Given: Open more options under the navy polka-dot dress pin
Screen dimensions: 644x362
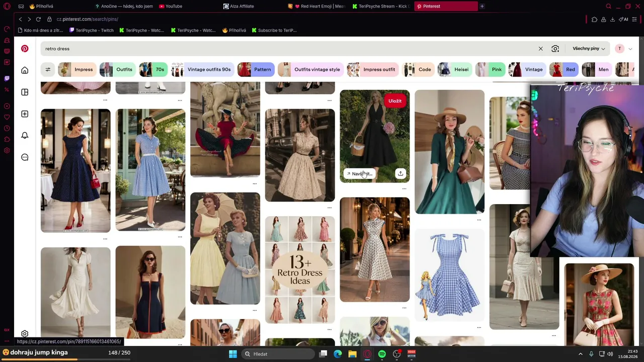Looking at the screenshot, I should tap(105, 239).
